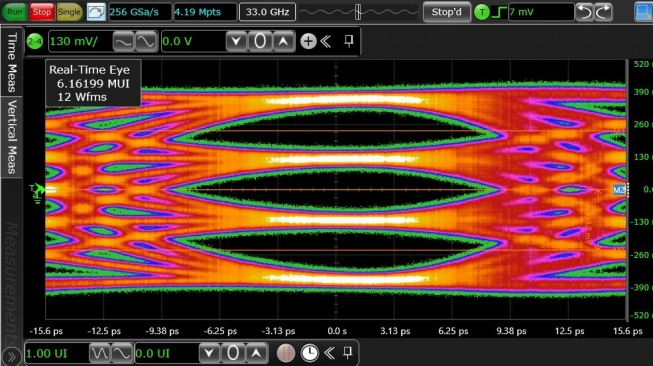The image size is (653, 366).
Task: Increase horizontal position with up arrow
Action: point(257,354)
